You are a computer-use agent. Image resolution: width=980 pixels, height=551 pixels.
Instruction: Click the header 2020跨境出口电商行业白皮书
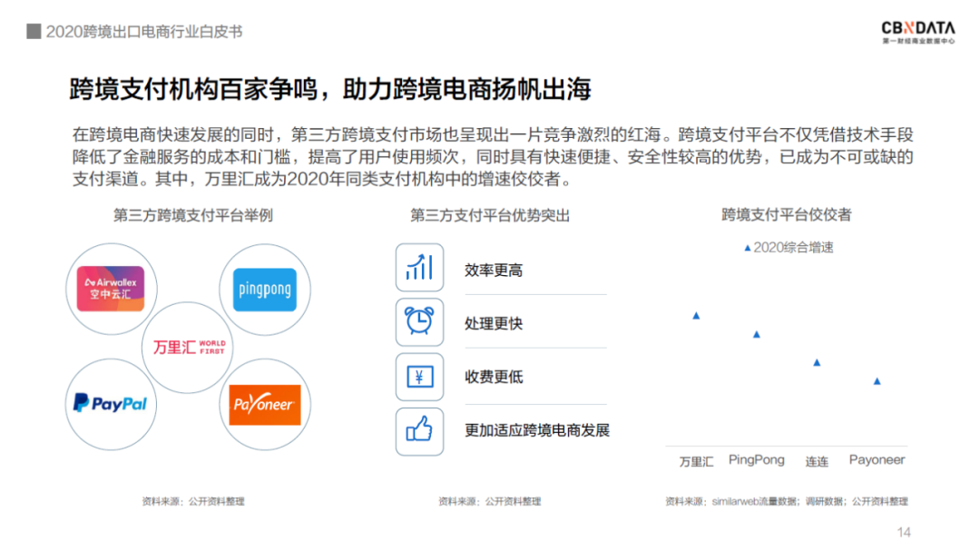[x=143, y=31]
